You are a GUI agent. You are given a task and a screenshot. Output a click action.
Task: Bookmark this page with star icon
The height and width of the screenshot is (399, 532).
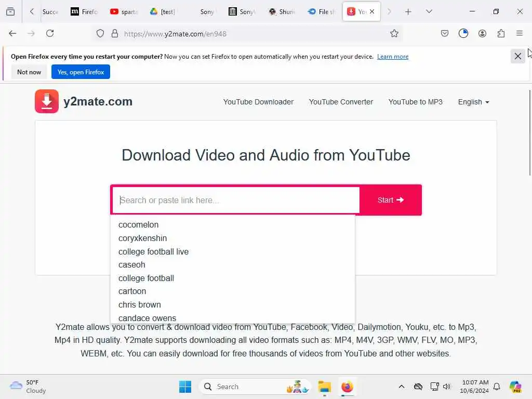click(x=394, y=33)
